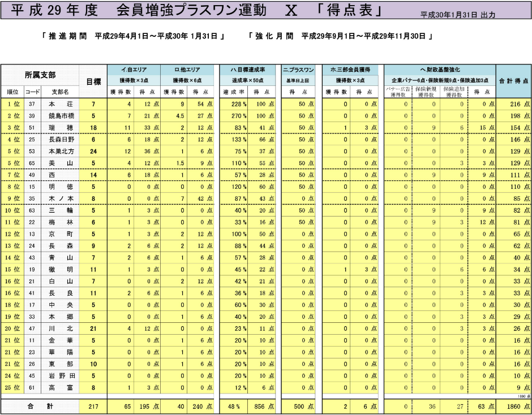Click the 達成率×50点 subheader
The width and height of the screenshot is (532, 415).
[x=248, y=80]
